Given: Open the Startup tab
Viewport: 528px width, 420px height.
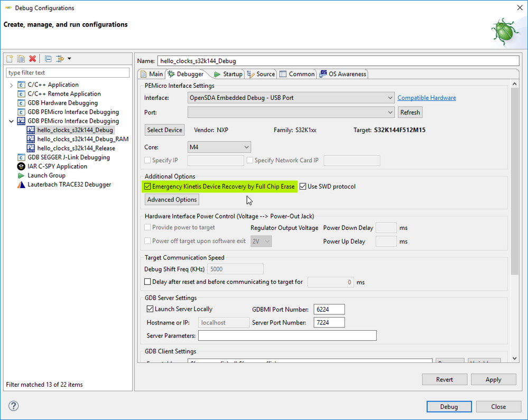Looking at the screenshot, I should [x=228, y=74].
